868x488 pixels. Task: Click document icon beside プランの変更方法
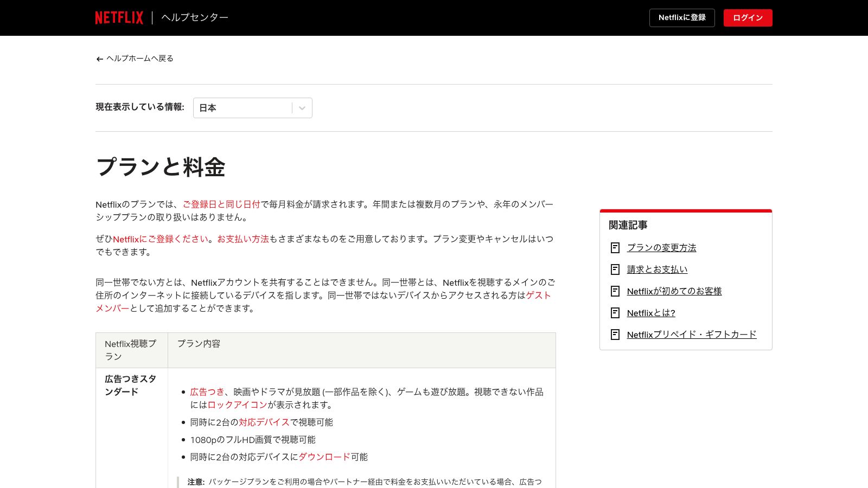(615, 248)
